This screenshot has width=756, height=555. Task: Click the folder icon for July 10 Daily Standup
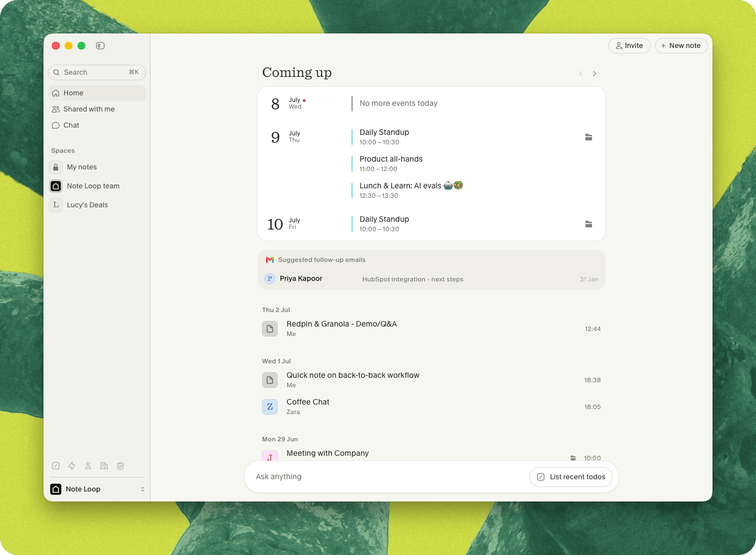(589, 224)
